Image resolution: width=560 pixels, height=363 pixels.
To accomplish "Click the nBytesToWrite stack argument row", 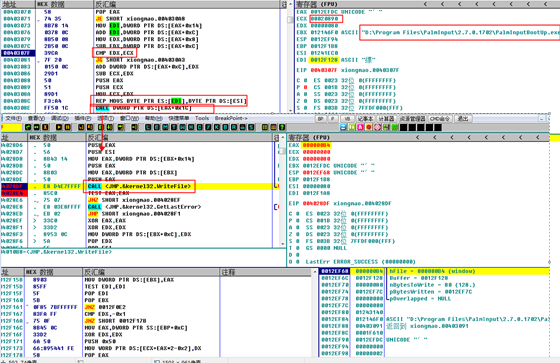I will click(x=434, y=285).
